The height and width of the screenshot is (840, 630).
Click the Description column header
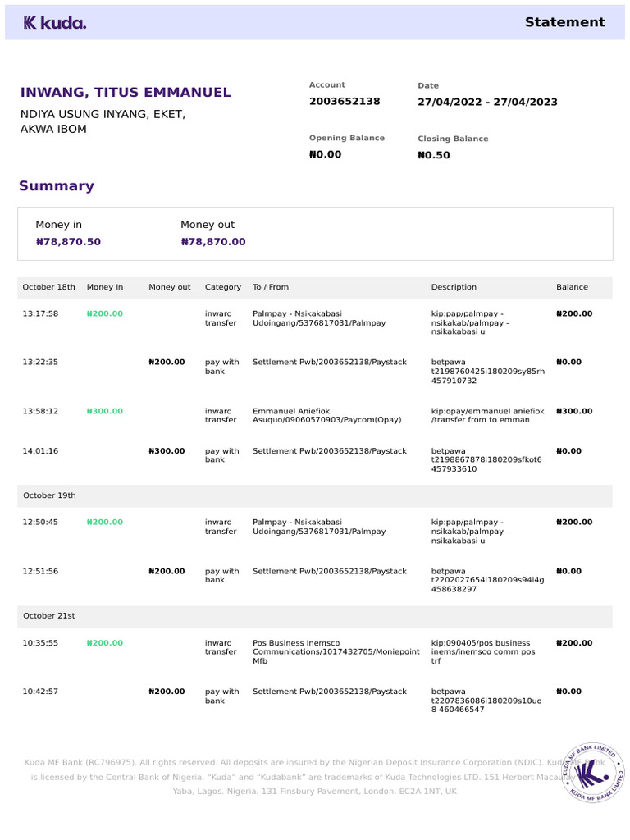(x=454, y=287)
